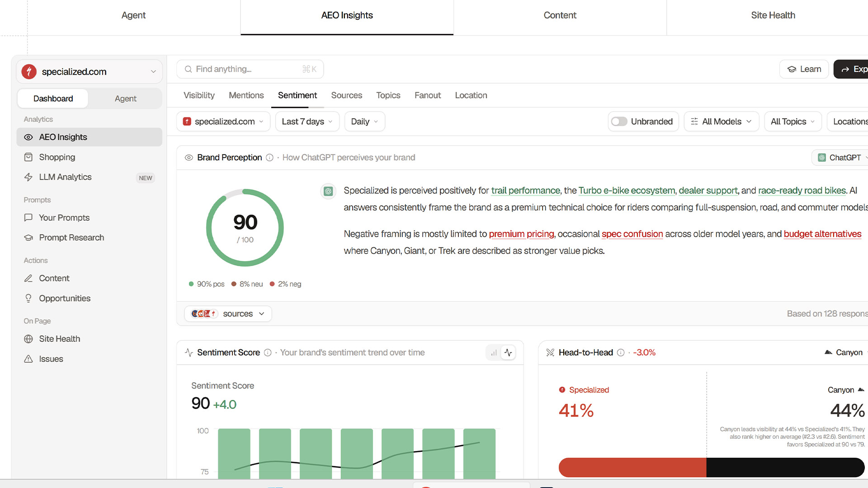Click the Find anything search field
This screenshot has height=488, width=868.
(250, 69)
